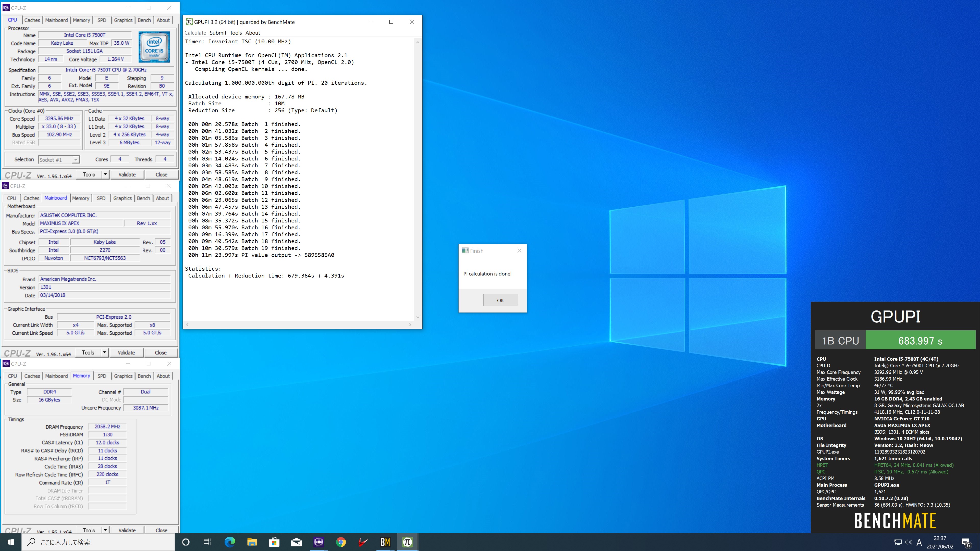Open About tab in top CPU-Z window
The image size is (980, 551).
[x=163, y=20]
